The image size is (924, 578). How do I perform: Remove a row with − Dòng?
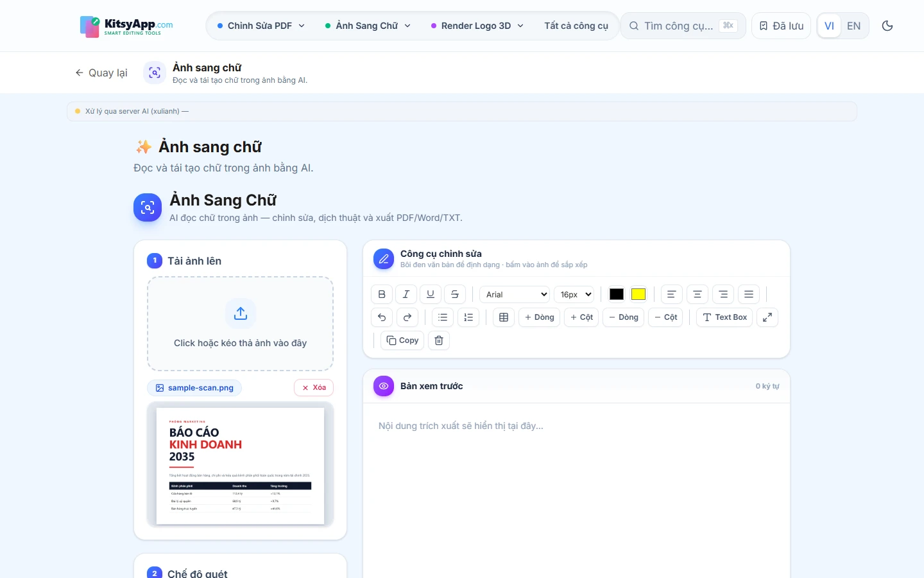(x=624, y=317)
